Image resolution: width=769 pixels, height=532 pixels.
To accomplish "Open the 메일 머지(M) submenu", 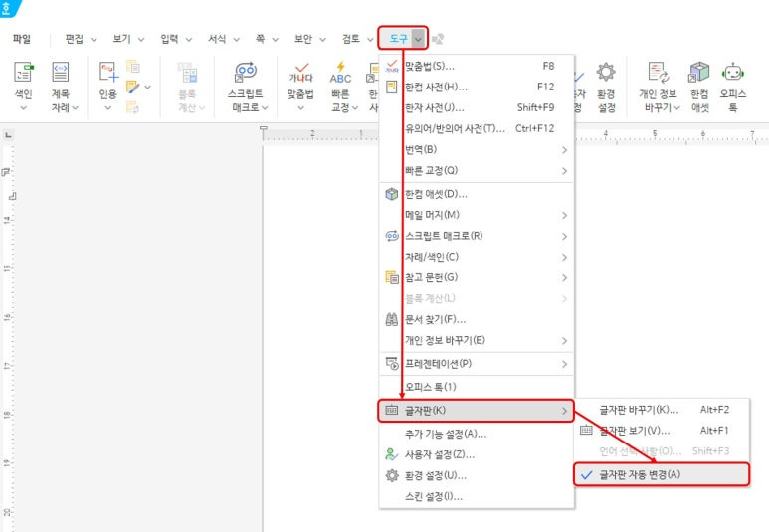I will coord(477,215).
